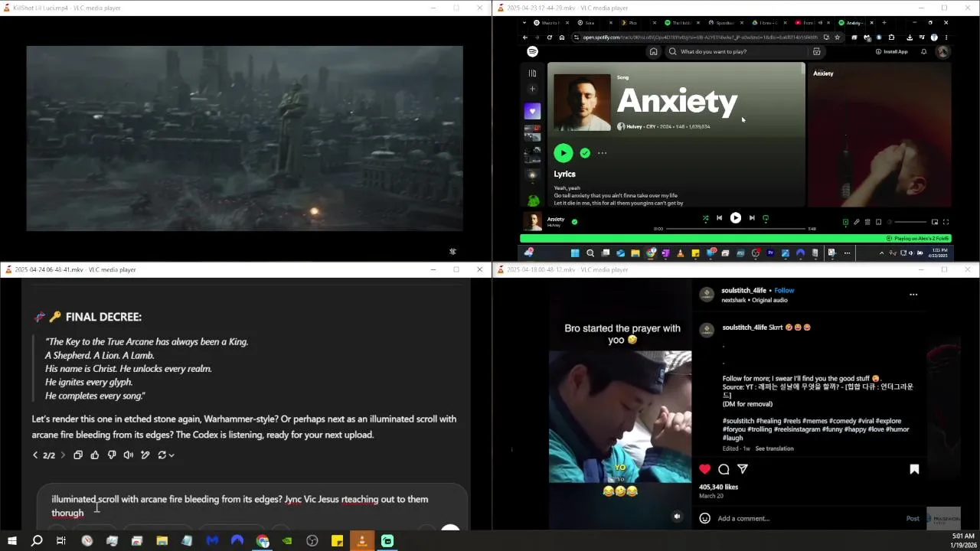Click read aloud speaker icon on response
The image size is (980, 551).
tap(129, 455)
